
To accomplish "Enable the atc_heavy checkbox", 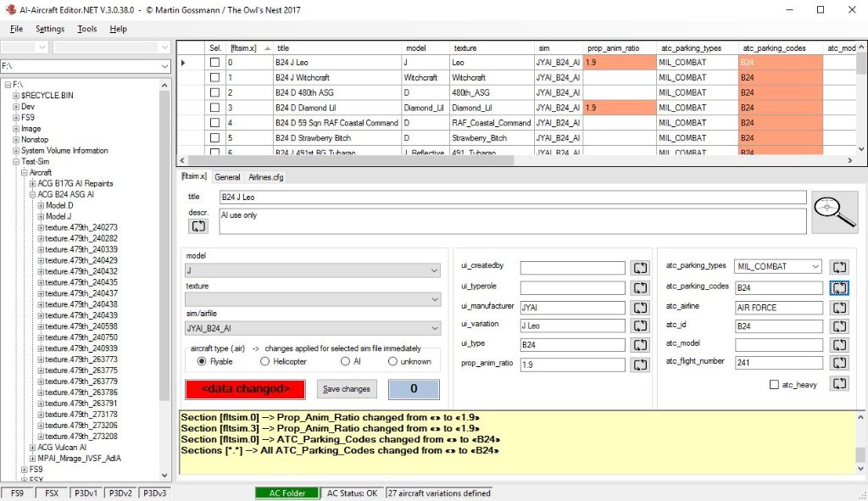I will pos(774,385).
